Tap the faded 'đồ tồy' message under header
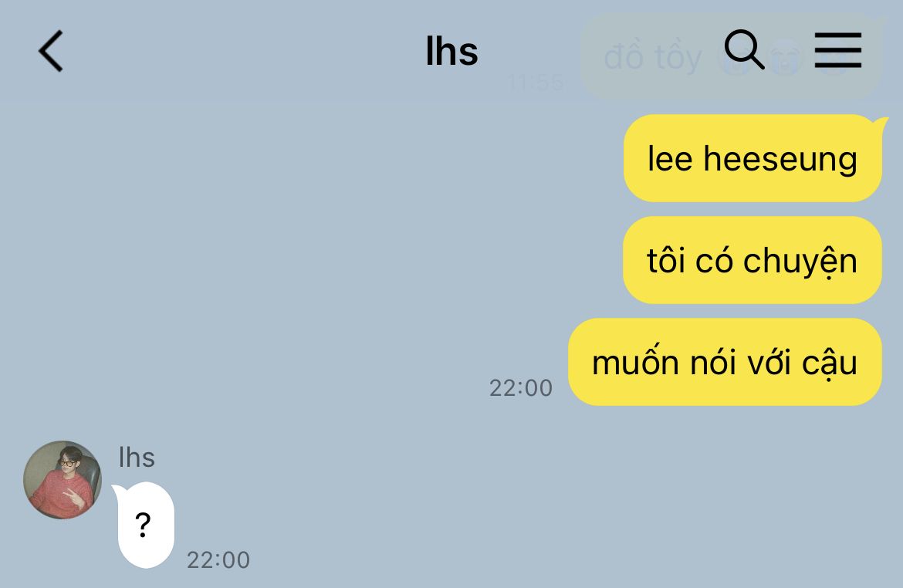 tap(653, 58)
